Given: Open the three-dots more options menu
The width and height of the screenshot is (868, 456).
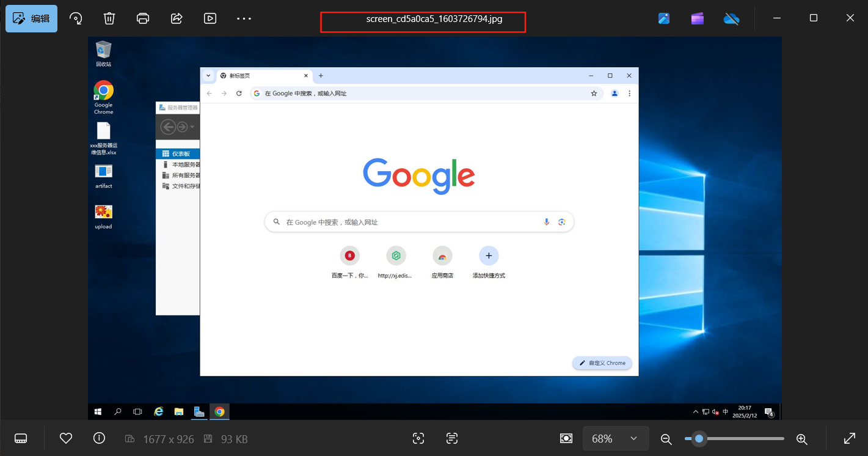Looking at the screenshot, I should 244,18.
